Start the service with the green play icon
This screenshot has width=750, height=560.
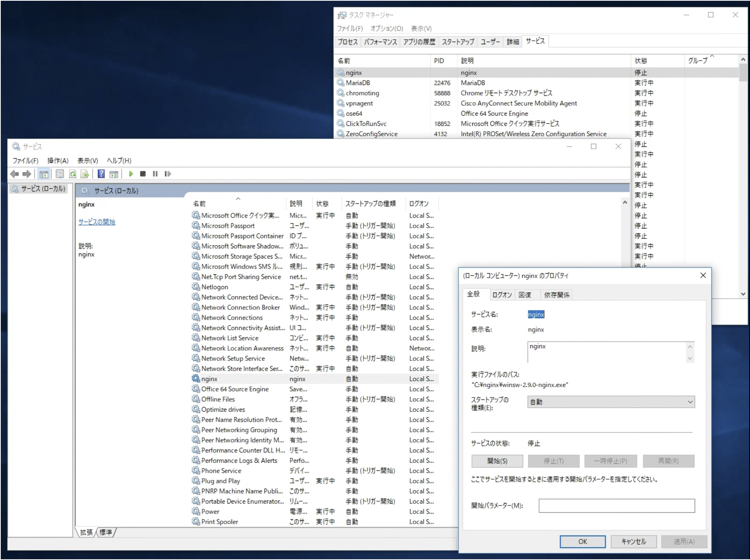tap(131, 174)
